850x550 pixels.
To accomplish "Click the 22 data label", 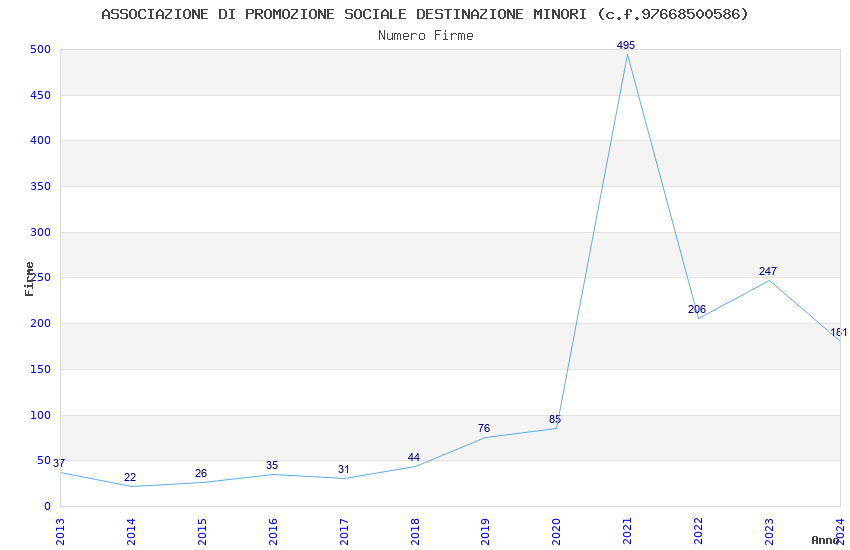I will pyautogui.click(x=130, y=477).
